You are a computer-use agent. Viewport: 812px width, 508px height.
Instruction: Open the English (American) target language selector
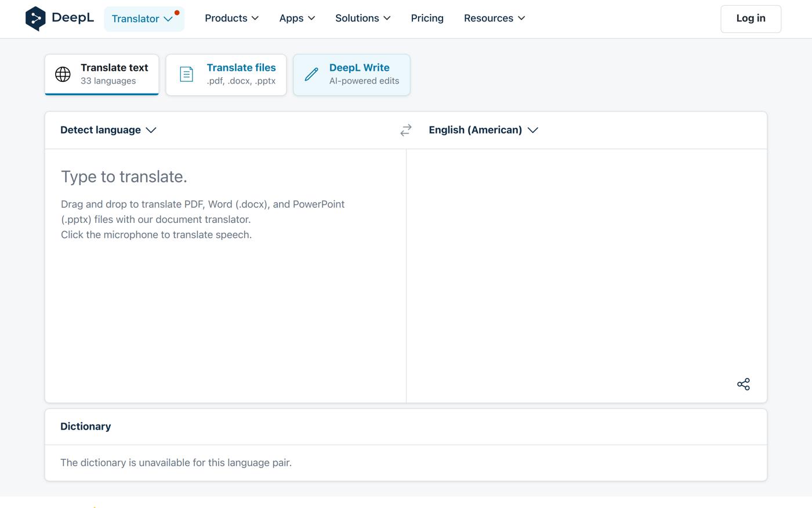pyautogui.click(x=484, y=130)
